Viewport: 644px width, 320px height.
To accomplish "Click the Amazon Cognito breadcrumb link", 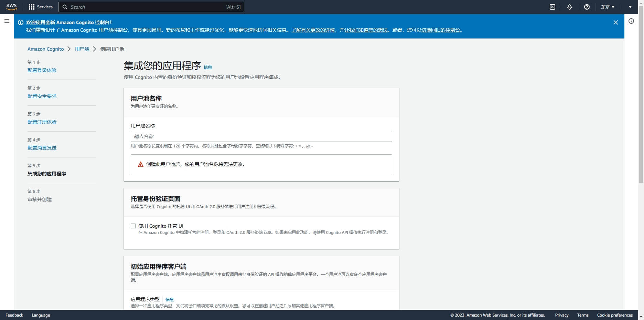I will pyautogui.click(x=45, y=49).
